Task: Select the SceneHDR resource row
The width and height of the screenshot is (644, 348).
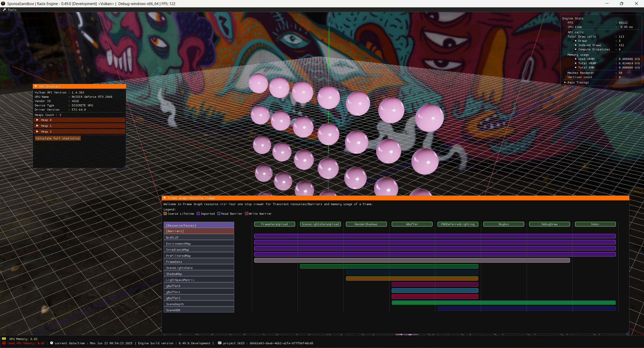Action: coord(199,310)
